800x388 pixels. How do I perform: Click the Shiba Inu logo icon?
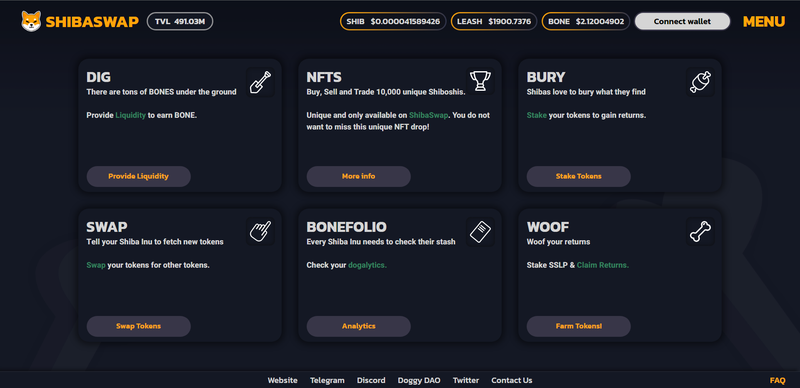tap(31, 21)
